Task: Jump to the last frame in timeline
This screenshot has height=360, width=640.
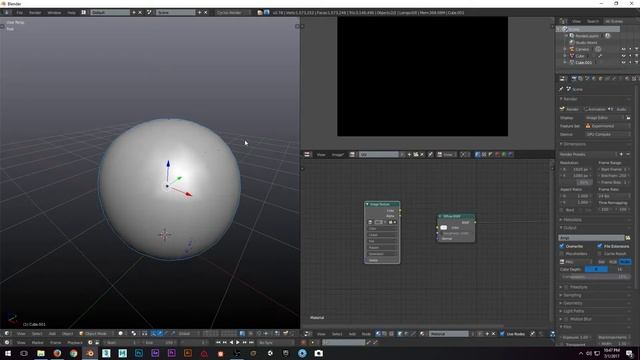Action: pyautogui.click(x=251, y=342)
